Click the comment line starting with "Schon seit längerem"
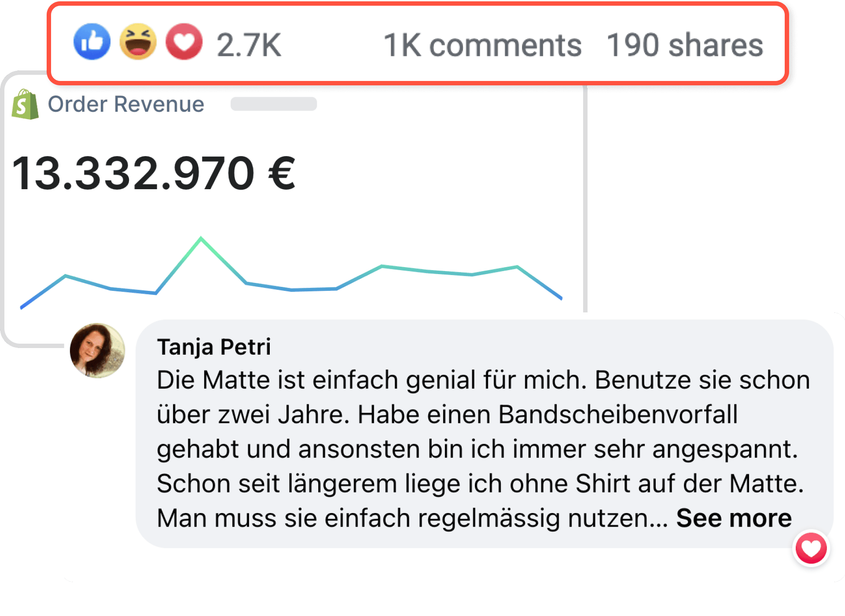845x616 pixels. point(480,484)
